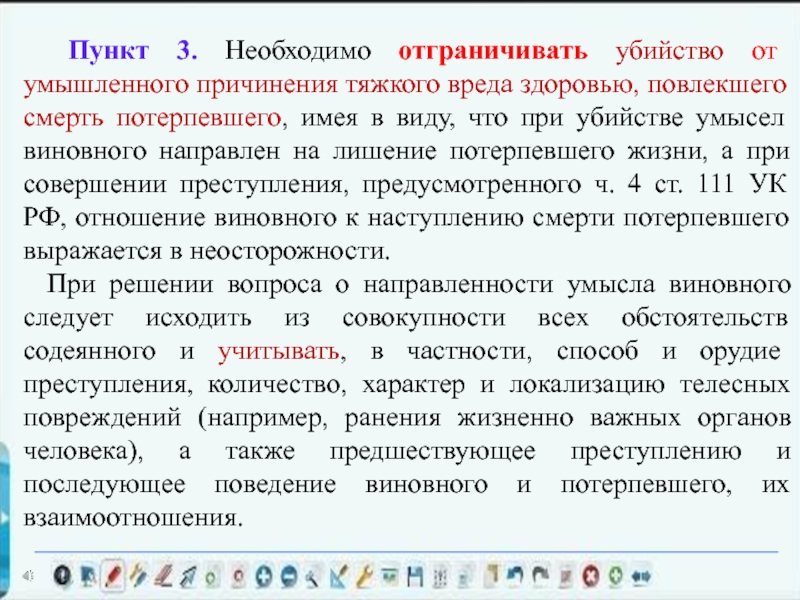Select the pink eraser tool

pos(163,577)
